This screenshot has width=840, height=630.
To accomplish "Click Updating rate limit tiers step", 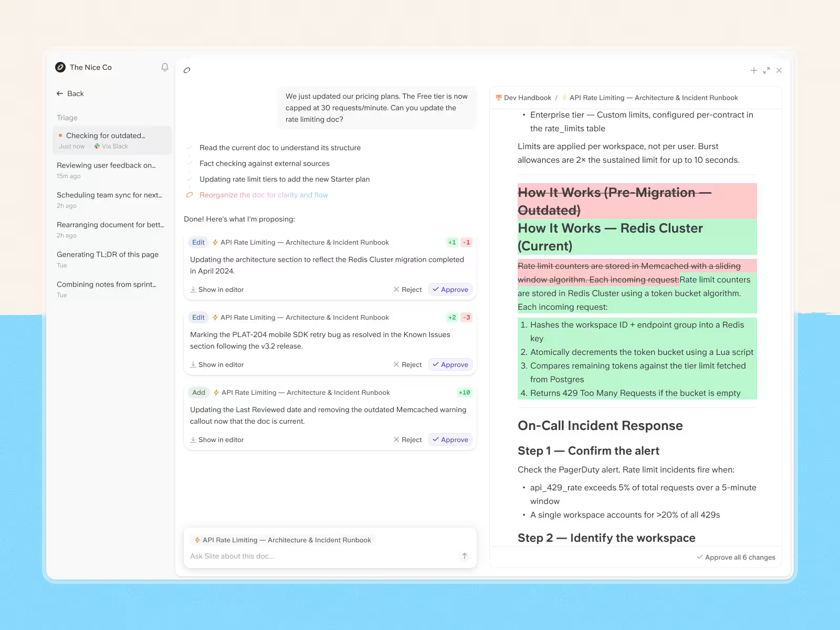I will pyautogui.click(x=285, y=179).
